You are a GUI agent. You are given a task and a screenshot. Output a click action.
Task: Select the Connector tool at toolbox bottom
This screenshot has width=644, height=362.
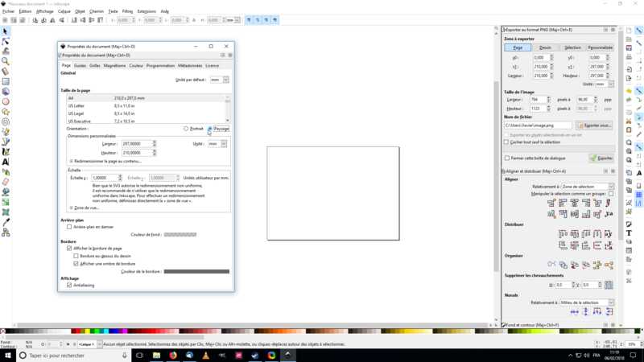[6, 232]
